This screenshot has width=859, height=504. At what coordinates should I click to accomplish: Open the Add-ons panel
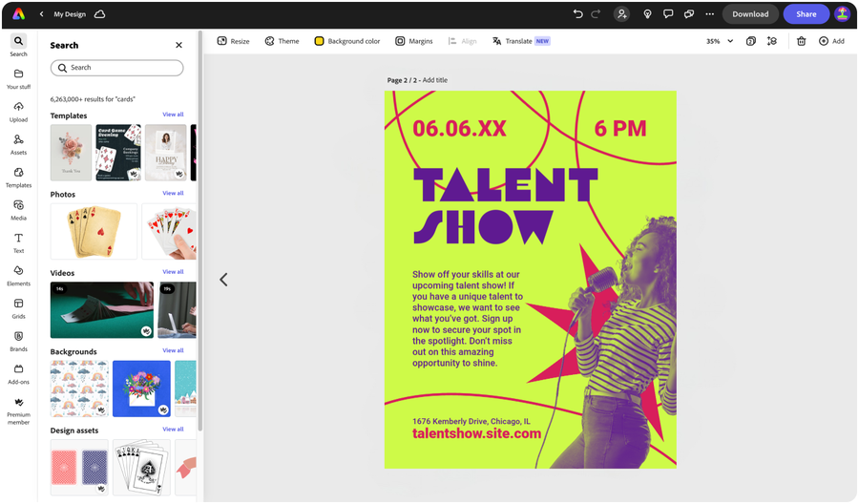[19, 375]
